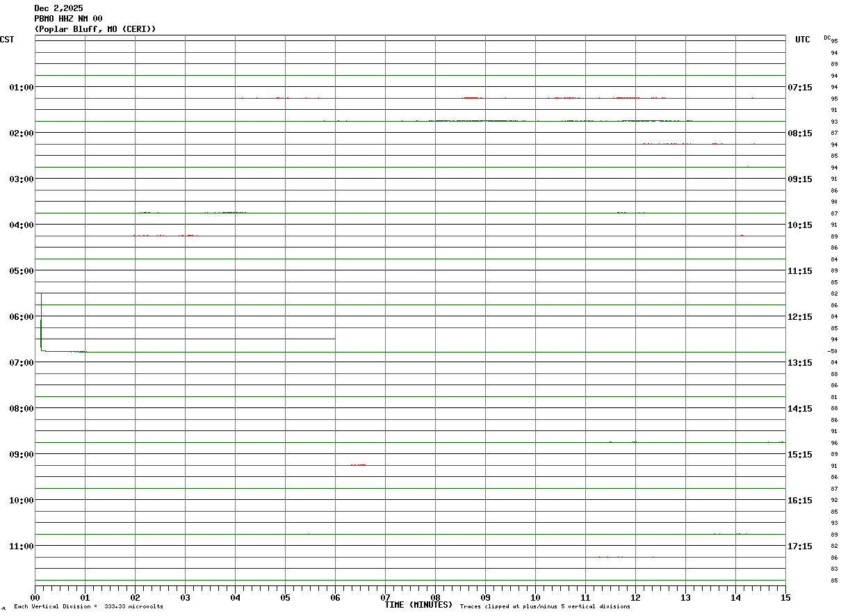Click the "TIME (MINUTES)" axis title
Screen dimensions: 841x616
418,605
